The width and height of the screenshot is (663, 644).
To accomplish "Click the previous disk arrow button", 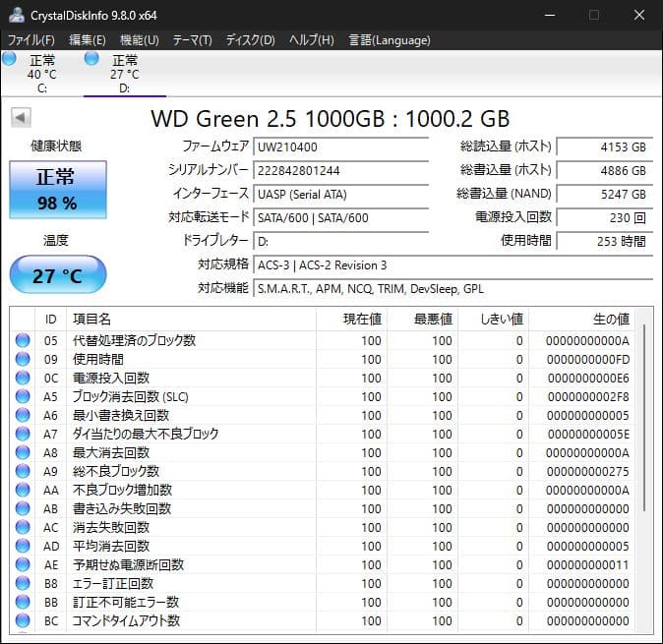I will (21, 118).
